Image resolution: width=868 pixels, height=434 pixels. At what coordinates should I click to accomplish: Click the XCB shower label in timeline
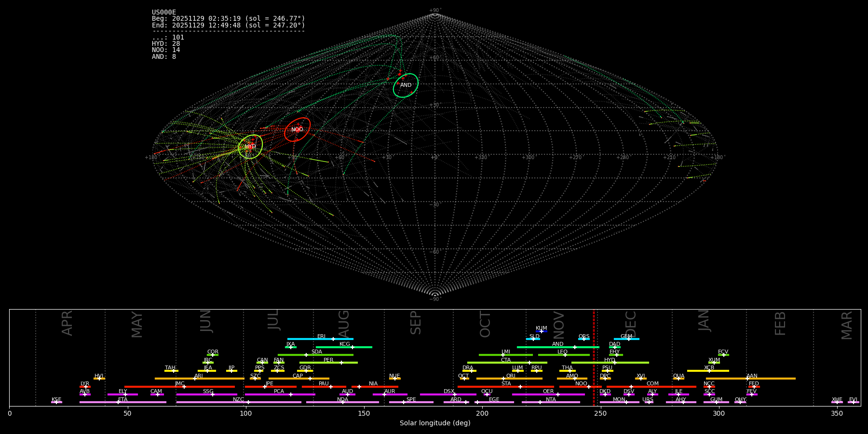click(x=709, y=368)
